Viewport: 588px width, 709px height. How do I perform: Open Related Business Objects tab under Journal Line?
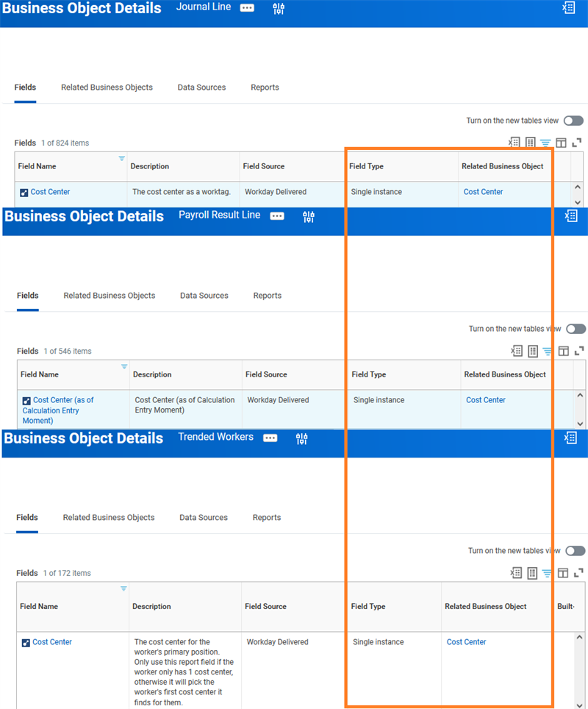coord(107,88)
